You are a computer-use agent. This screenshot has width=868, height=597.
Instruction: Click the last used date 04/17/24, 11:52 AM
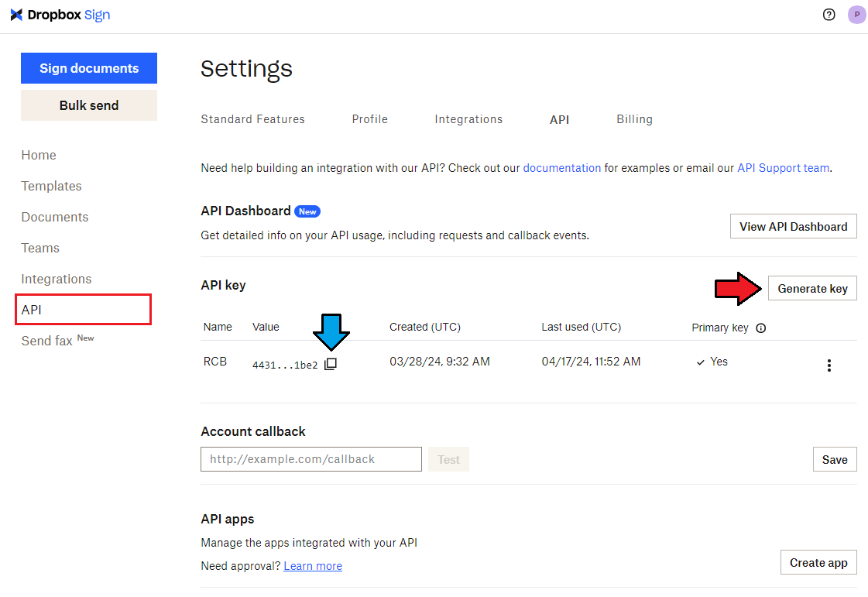point(591,362)
